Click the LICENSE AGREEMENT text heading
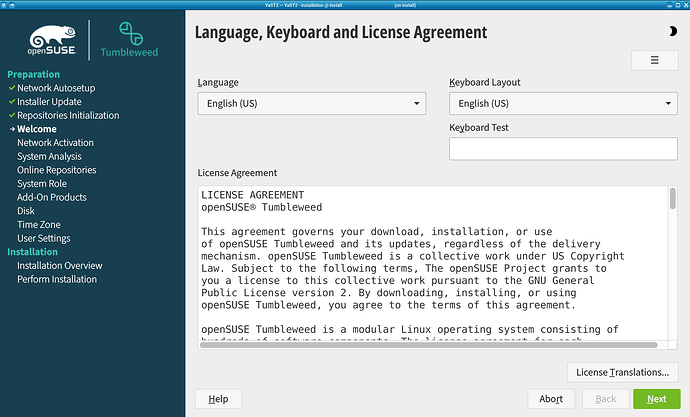Image resolution: width=690 pixels, height=417 pixels. click(253, 195)
